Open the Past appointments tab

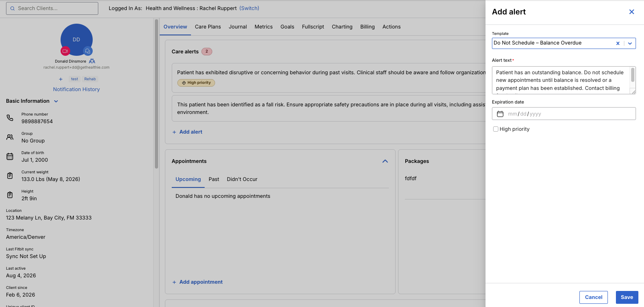pyautogui.click(x=214, y=179)
